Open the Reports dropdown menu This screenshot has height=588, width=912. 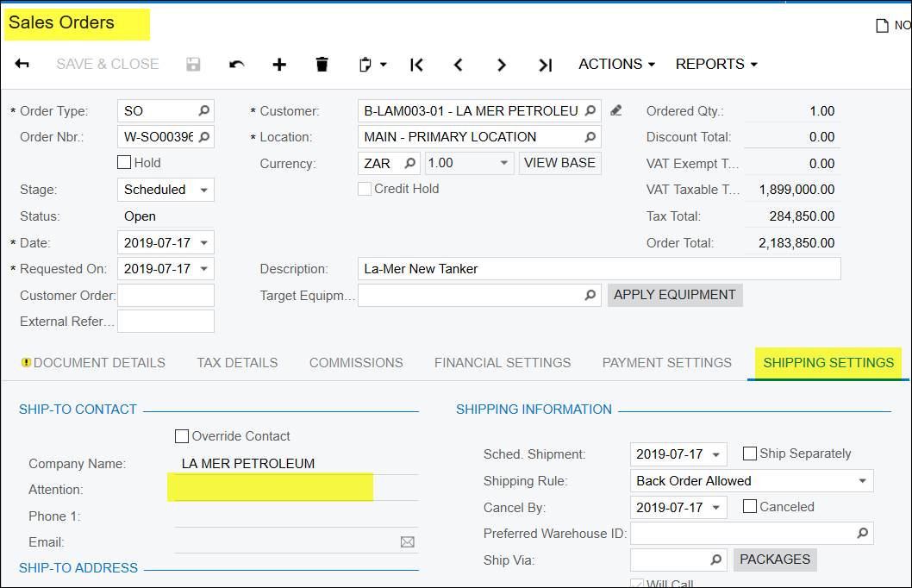pos(715,65)
